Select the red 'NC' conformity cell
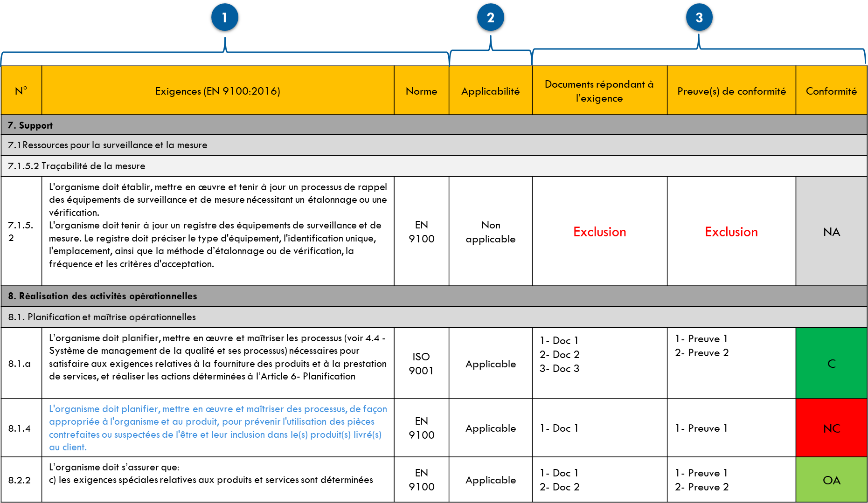Viewport: 868px width, 503px height. click(831, 428)
